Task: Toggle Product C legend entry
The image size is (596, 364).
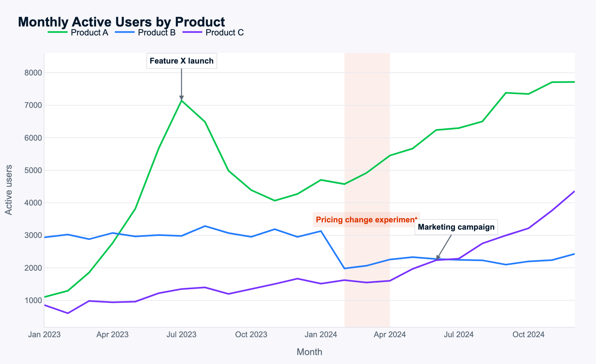Action: (224, 33)
